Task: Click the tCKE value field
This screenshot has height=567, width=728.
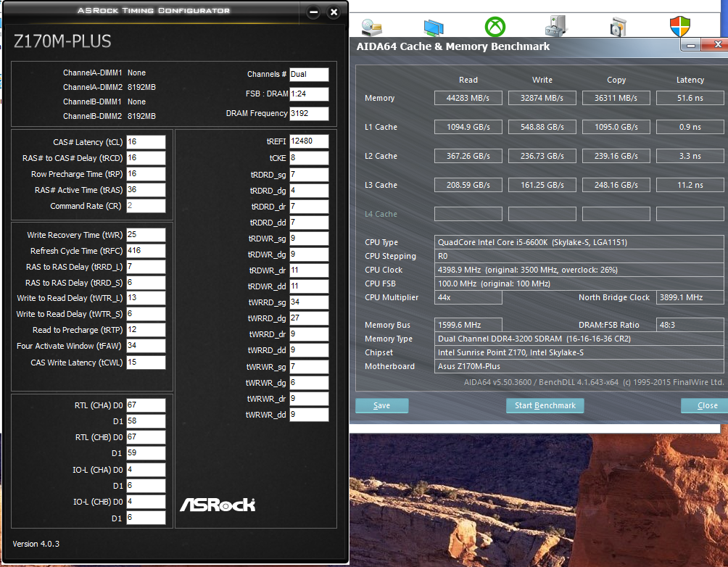Action: pyautogui.click(x=309, y=158)
